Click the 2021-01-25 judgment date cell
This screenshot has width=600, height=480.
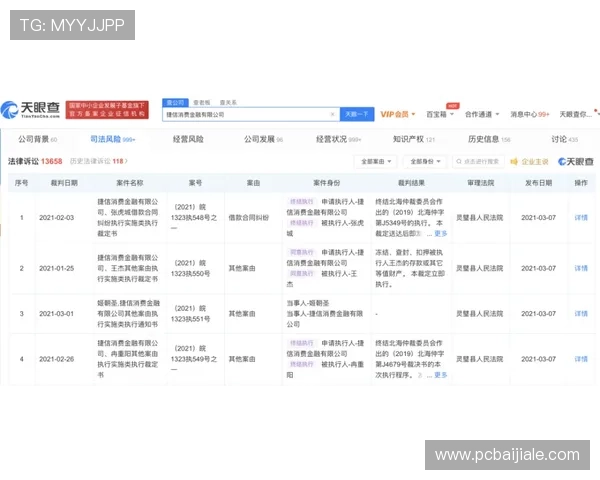tap(56, 268)
